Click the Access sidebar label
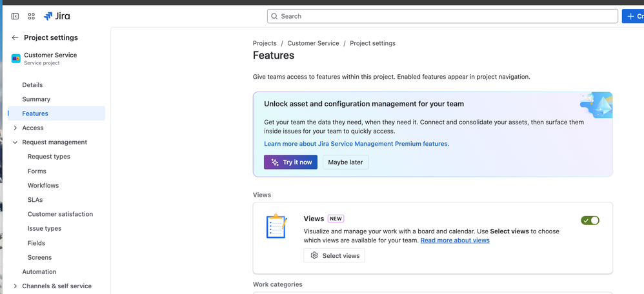Screen dimensions: 644x294 tap(33, 128)
